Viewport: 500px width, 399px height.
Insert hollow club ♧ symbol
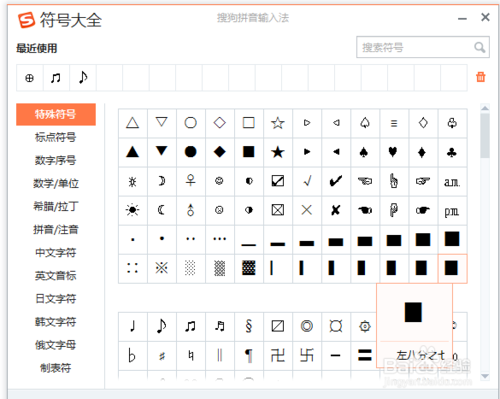pos(452,123)
